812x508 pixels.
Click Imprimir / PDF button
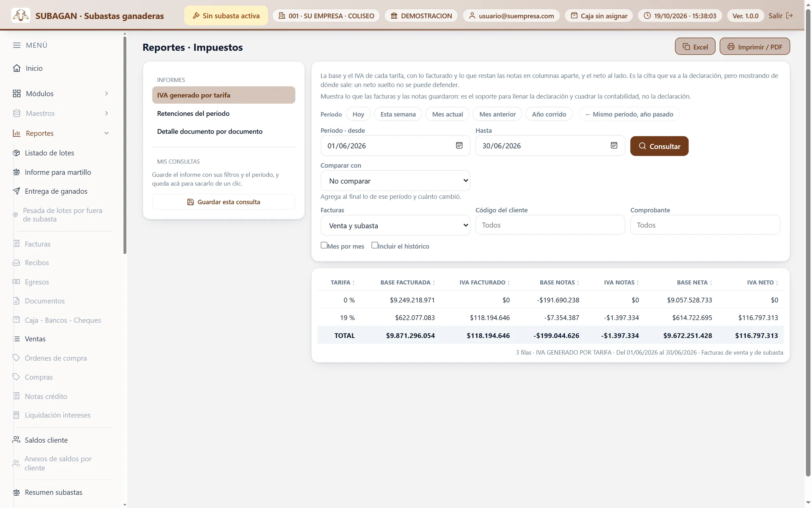(x=754, y=46)
